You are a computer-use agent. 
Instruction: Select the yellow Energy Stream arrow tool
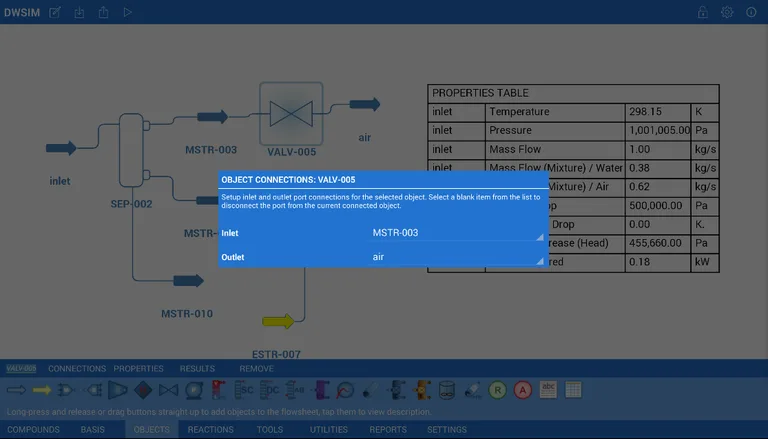click(42, 390)
